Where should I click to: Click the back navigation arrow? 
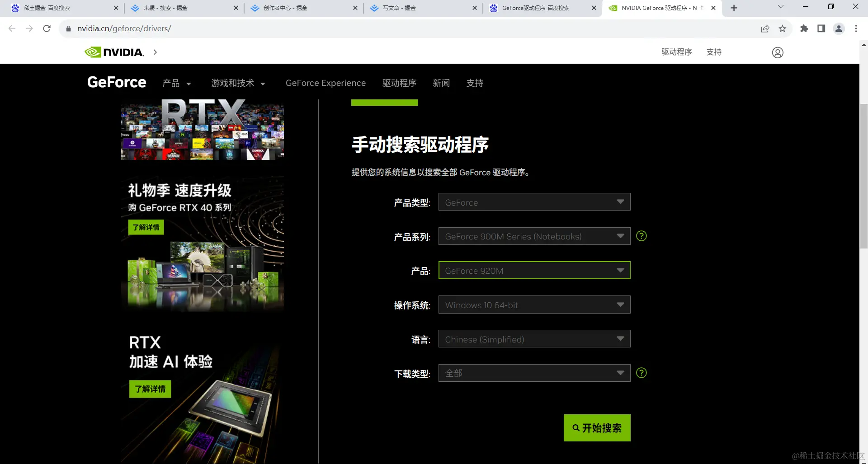point(12,28)
